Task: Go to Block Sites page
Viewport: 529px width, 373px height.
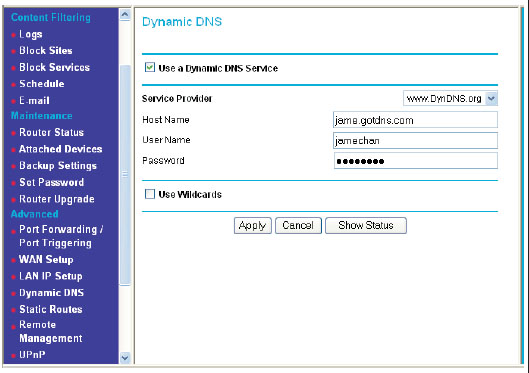Action: pyautogui.click(x=46, y=51)
